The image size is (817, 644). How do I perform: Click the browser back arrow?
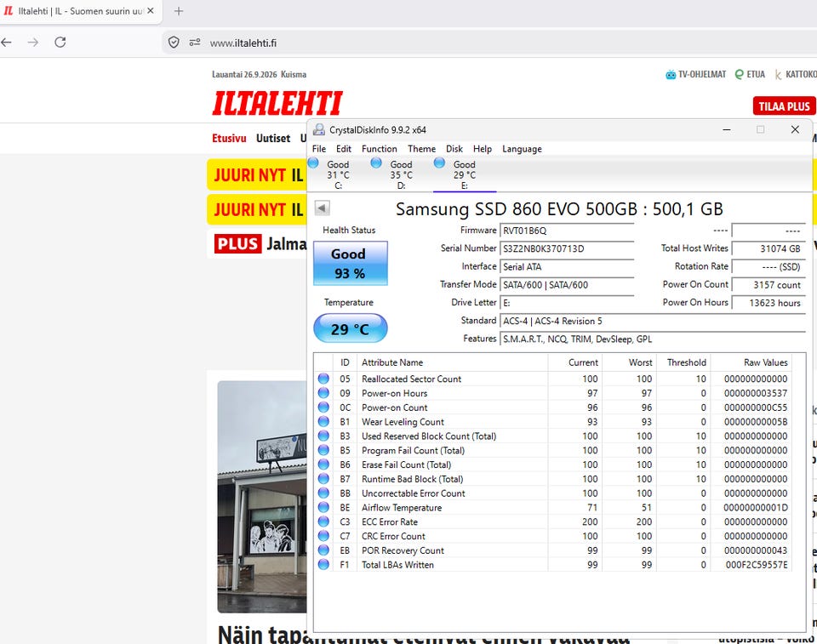(6, 43)
